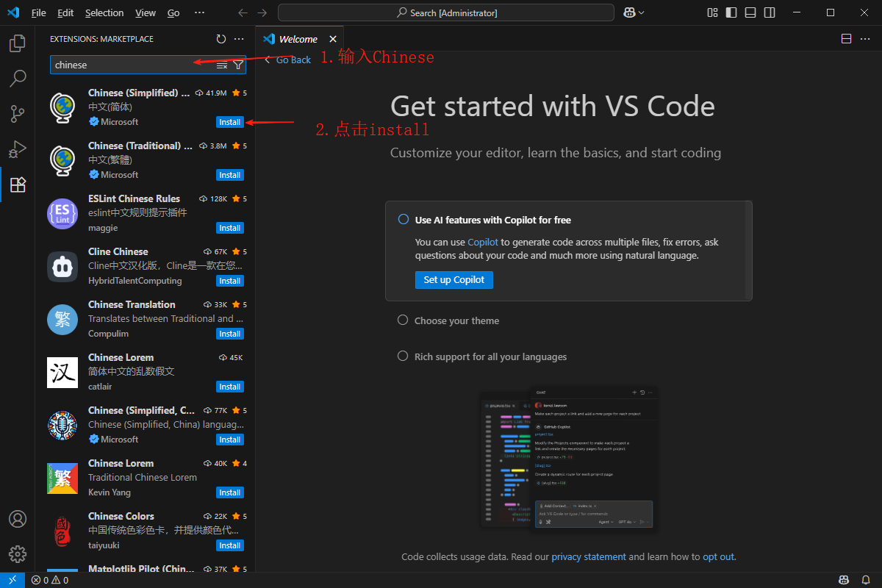Click publisher name 'HybridTalentComputing'
This screenshot has height=588, width=882.
click(x=135, y=281)
